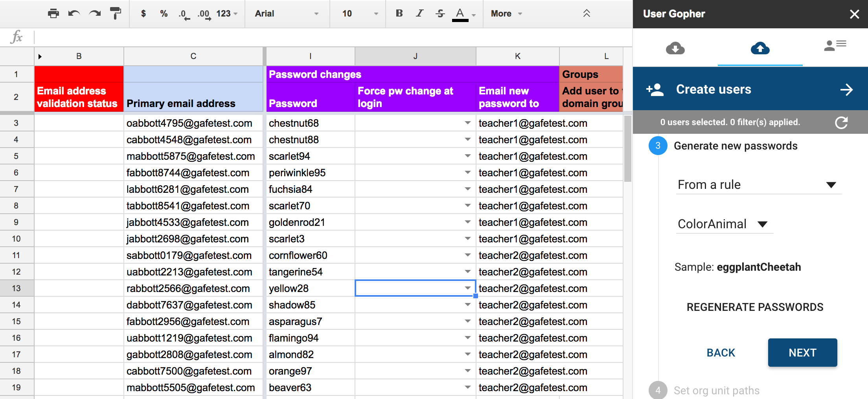
Task: Click the NEXT button
Action: pyautogui.click(x=802, y=353)
